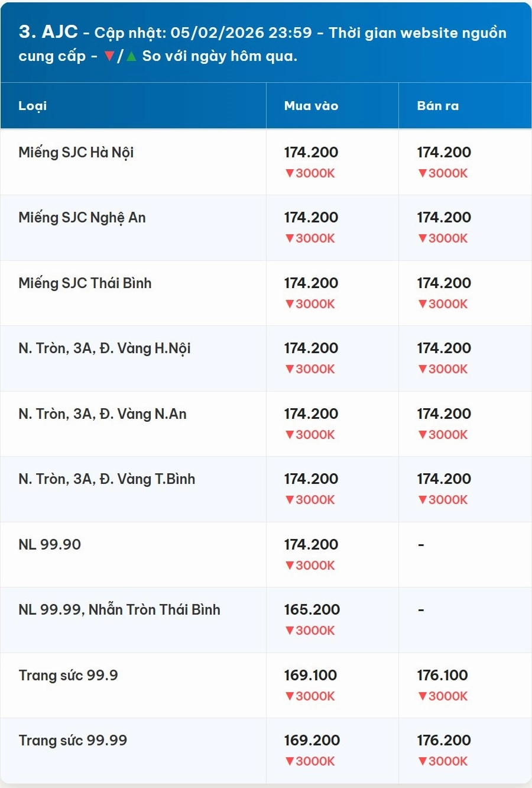Image resolution: width=532 pixels, height=788 pixels.
Task: Click the 169.200 buy price for Trang sức 99.99
Action: coord(312,740)
